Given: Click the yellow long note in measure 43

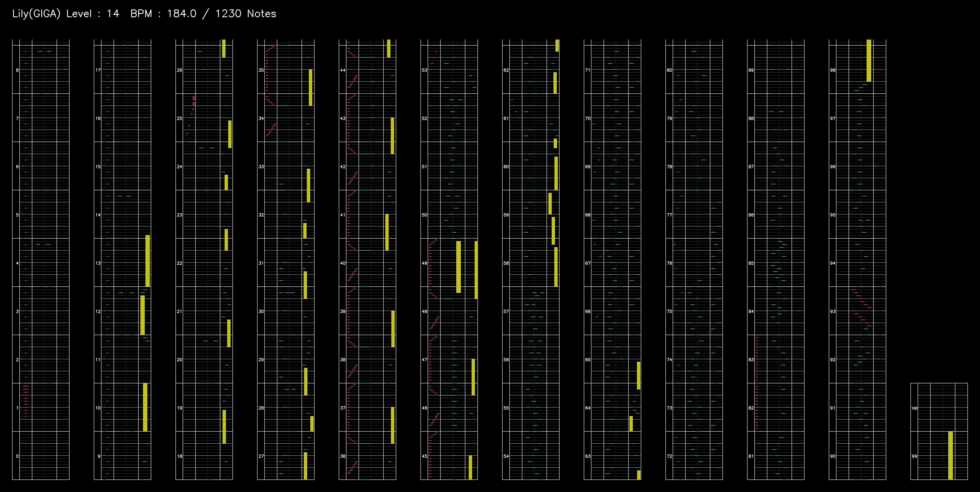Looking at the screenshot, I should [393, 136].
